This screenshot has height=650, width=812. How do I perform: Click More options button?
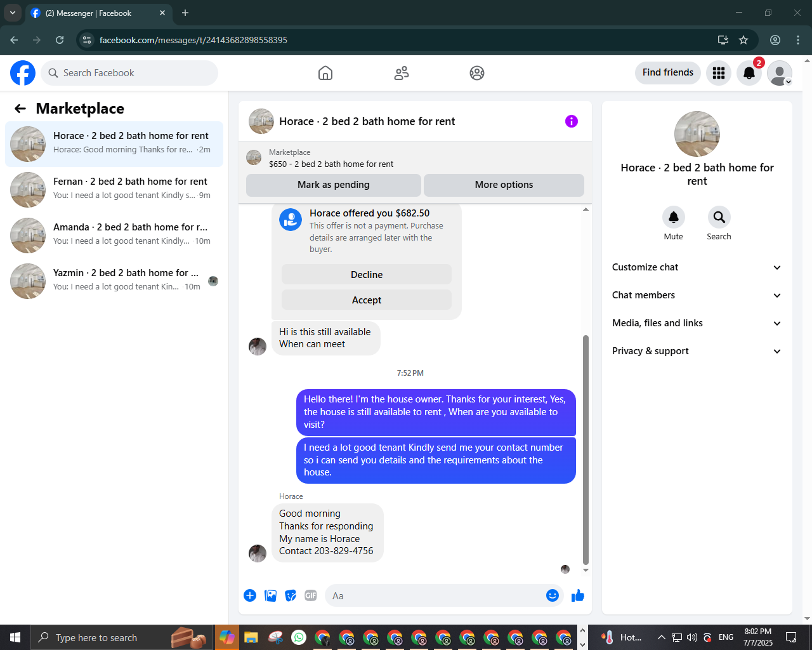(504, 185)
